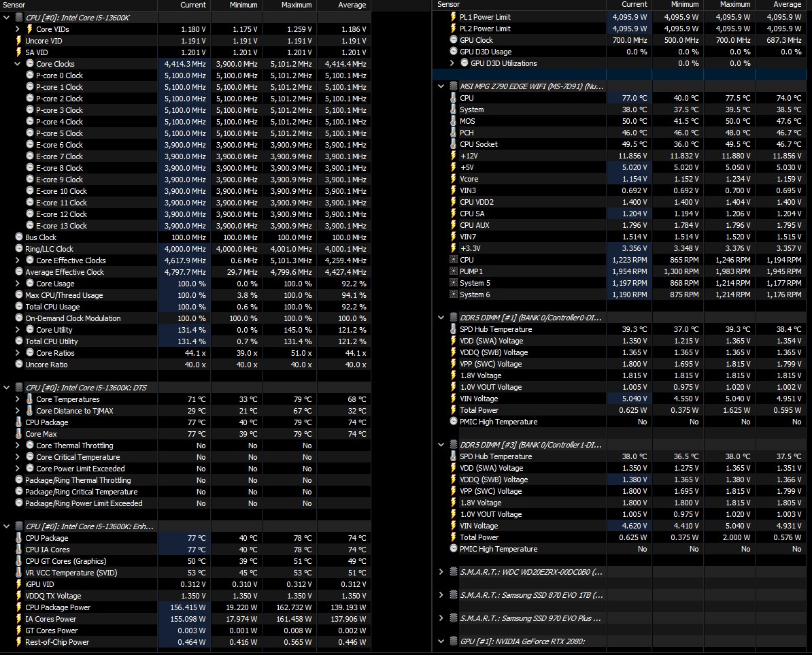Click the fan icon beside System 5

[454, 283]
